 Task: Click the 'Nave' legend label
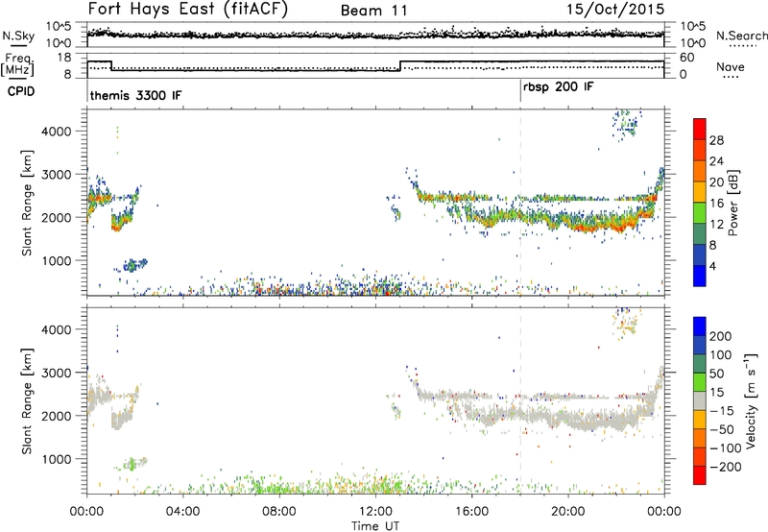730,66
